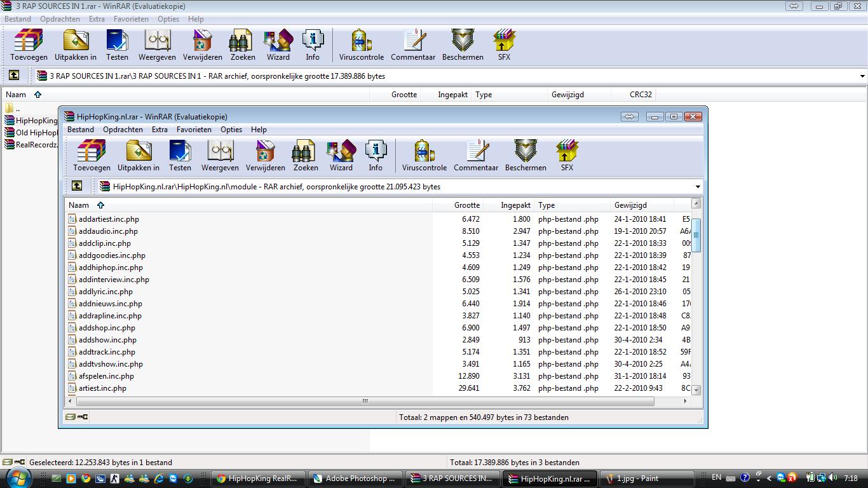Screen dimensions: 868x488
Task: Click Zoeken in 3 RAP SOURCES window
Action: pos(242,45)
